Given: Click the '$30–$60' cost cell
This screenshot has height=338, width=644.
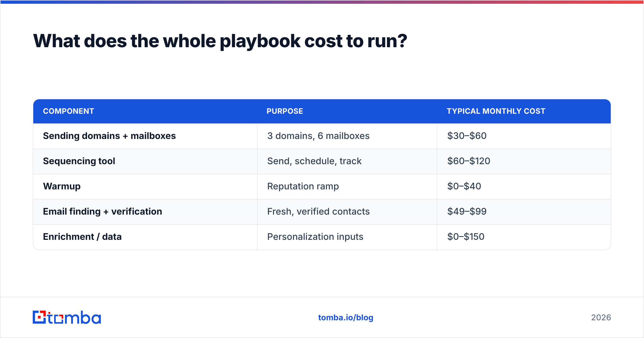Looking at the screenshot, I should tap(524, 136).
